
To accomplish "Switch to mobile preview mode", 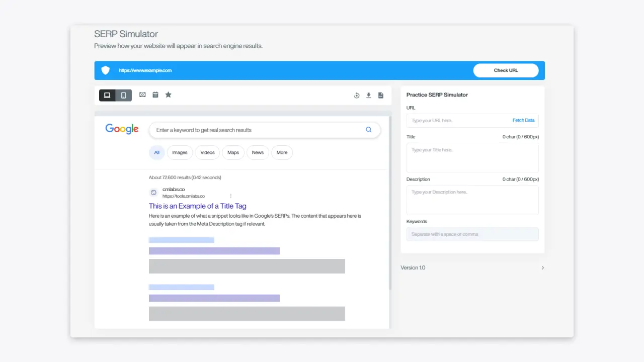I will coord(124,95).
